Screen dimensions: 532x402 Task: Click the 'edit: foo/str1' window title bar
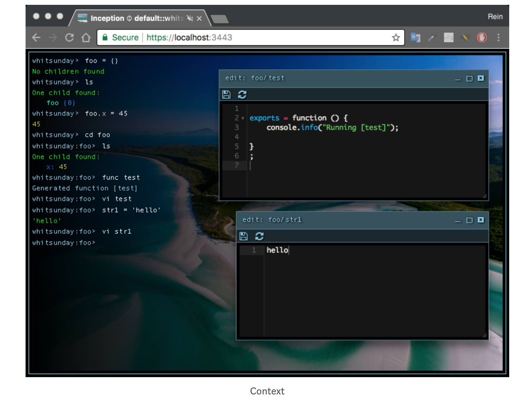tap(362, 220)
